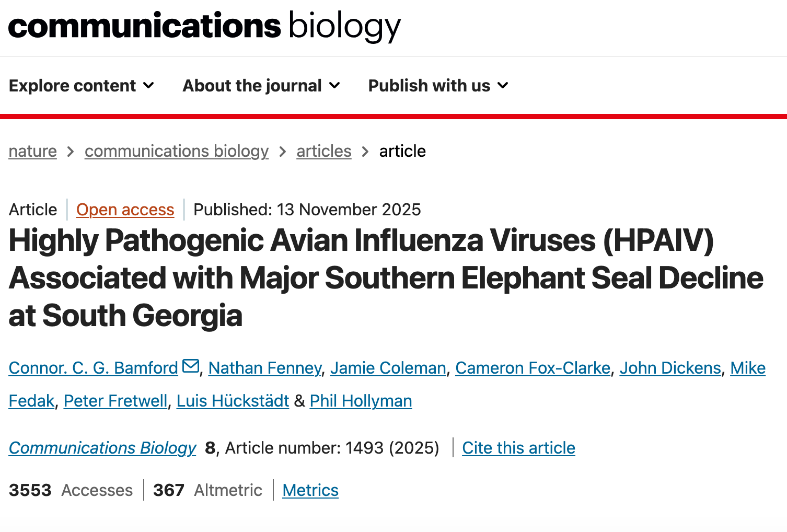Click the email envelope icon beside Bamford
The image size is (787, 532).
191,366
